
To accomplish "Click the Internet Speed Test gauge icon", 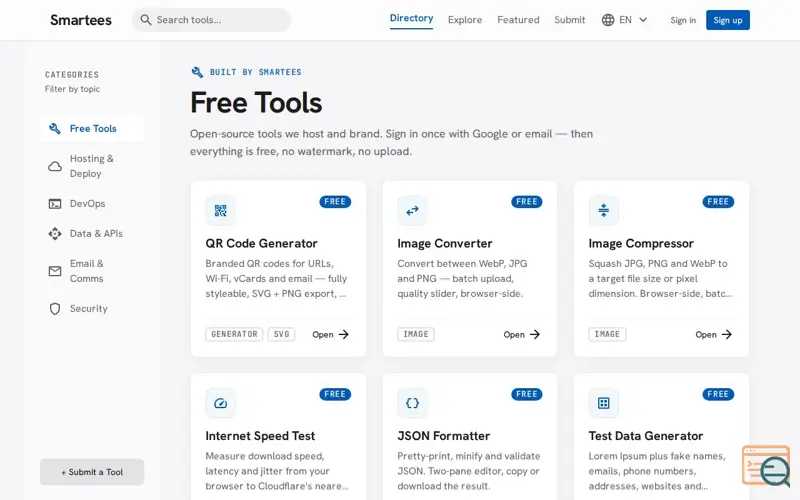I will (220, 403).
